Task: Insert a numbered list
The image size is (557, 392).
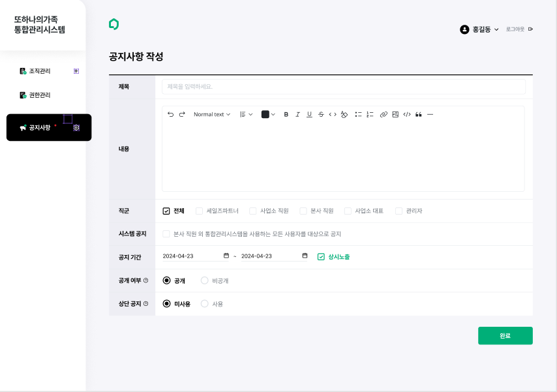Action: pyautogui.click(x=370, y=114)
